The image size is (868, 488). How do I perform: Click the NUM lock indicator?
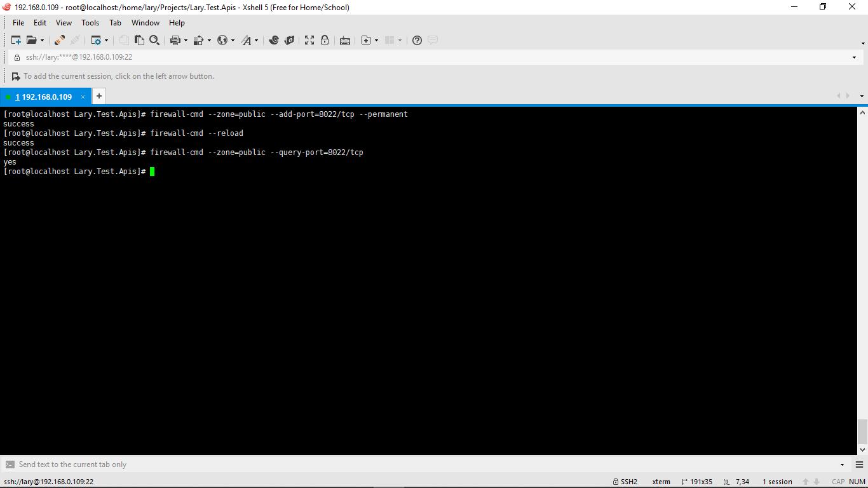click(857, 482)
